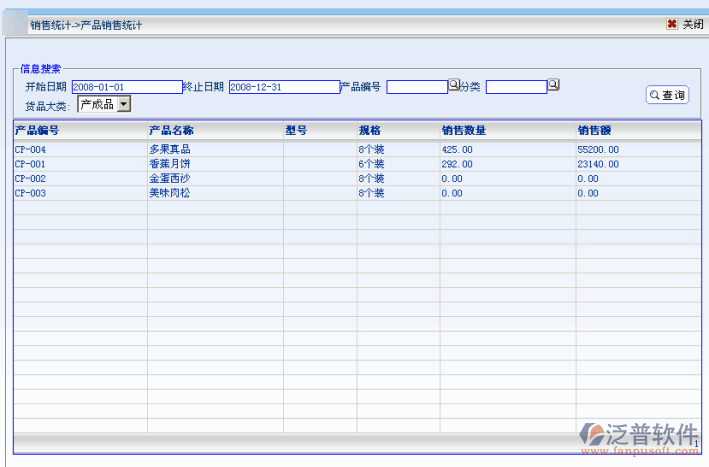Sort by 销售数量 column header
The height and width of the screenshot is (467, 709).
click(464, 131)
